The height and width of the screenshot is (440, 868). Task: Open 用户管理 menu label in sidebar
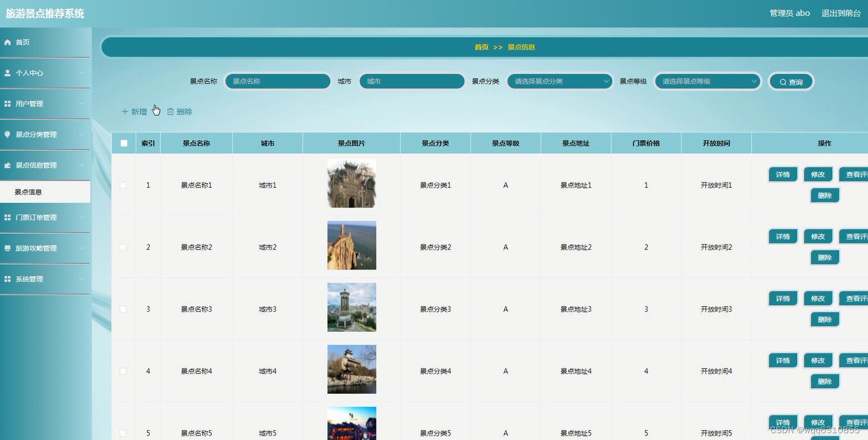point(29,104)
